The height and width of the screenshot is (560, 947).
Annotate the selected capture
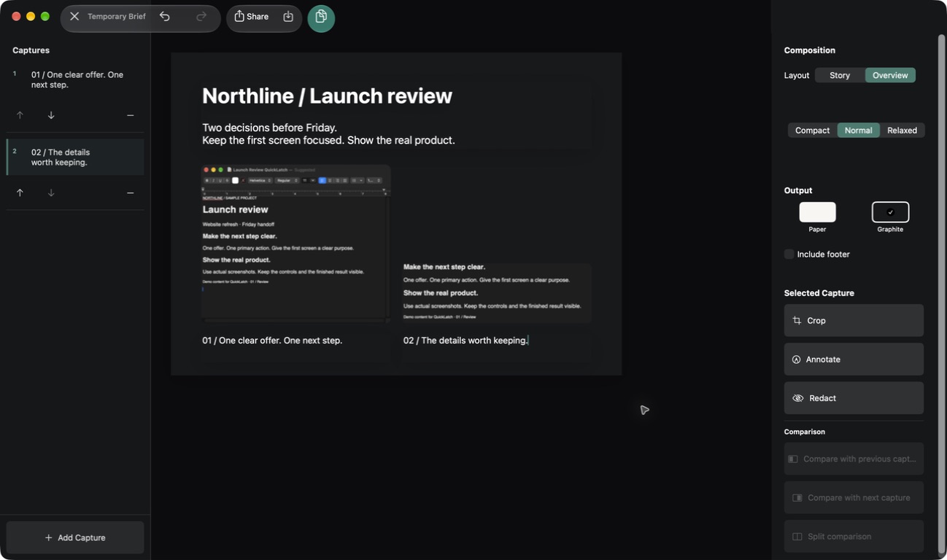(854, 359)
